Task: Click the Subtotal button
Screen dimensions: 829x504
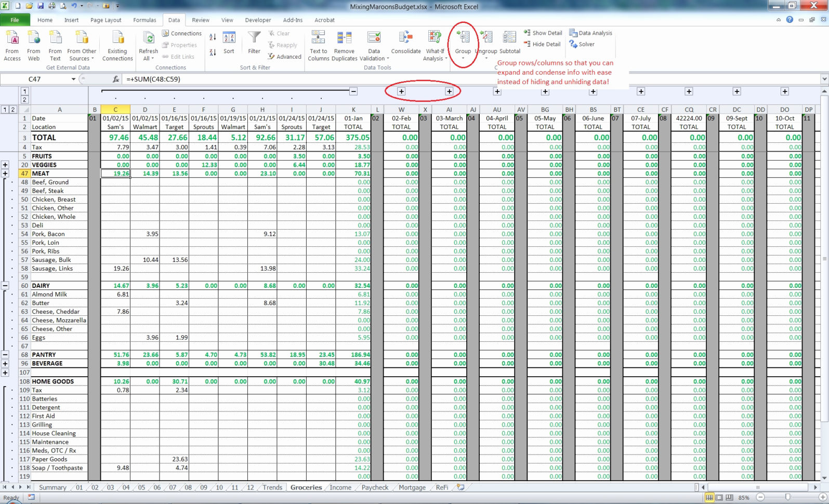Action: pos(510,43)
